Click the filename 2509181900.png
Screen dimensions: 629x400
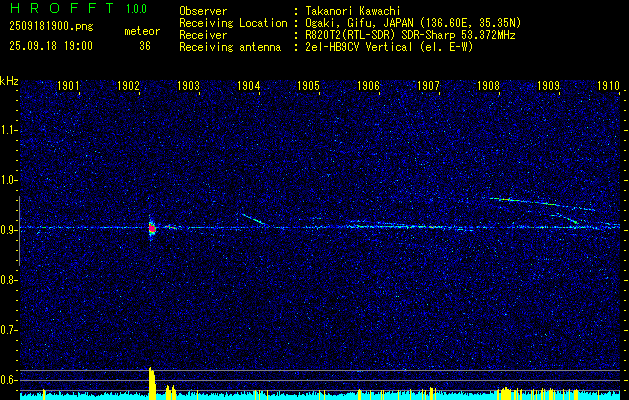click(51, 26)
